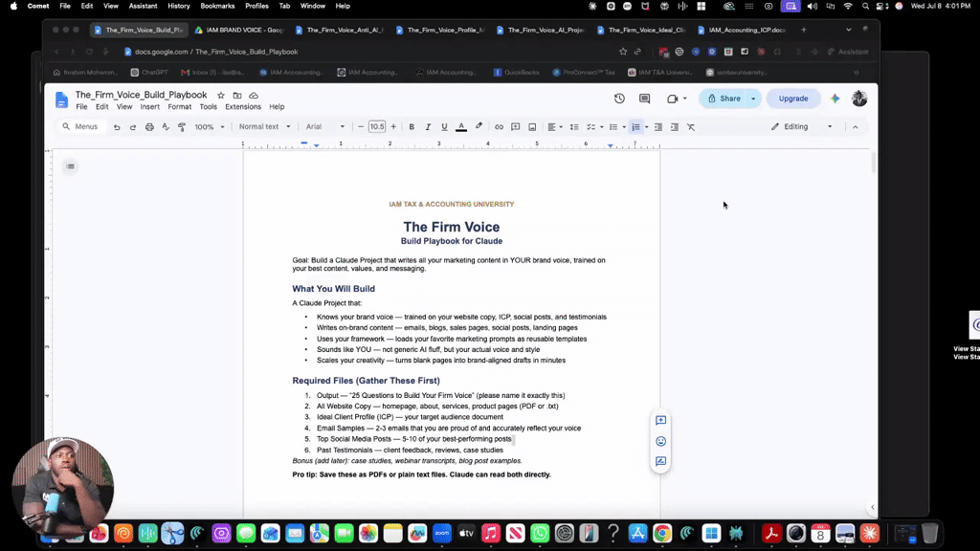Open the Arial font dropdown
The image size is (980, 551).
click(x=325, y=127)
